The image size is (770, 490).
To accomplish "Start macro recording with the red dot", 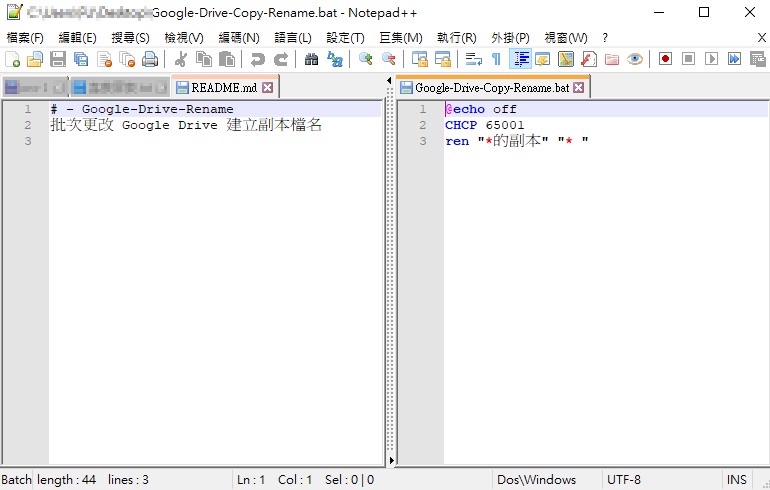I will point(665,59).
